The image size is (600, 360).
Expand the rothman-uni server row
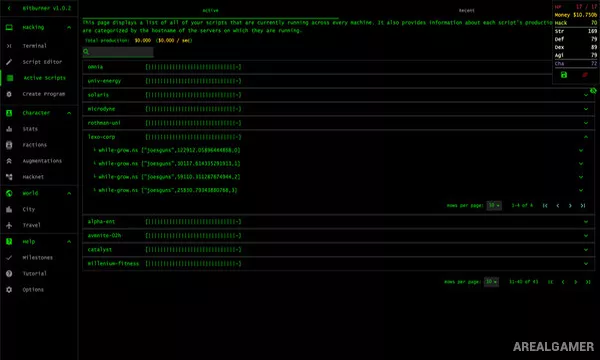586,123
